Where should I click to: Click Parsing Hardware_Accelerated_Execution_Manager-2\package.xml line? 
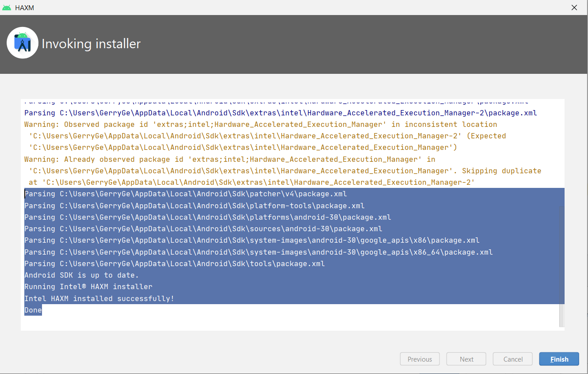(281, 113)
